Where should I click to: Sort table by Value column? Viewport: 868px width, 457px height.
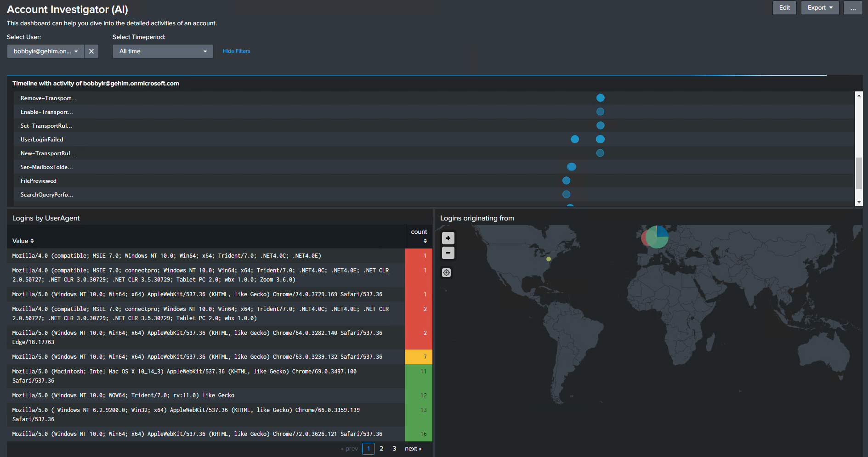(23, 241)
